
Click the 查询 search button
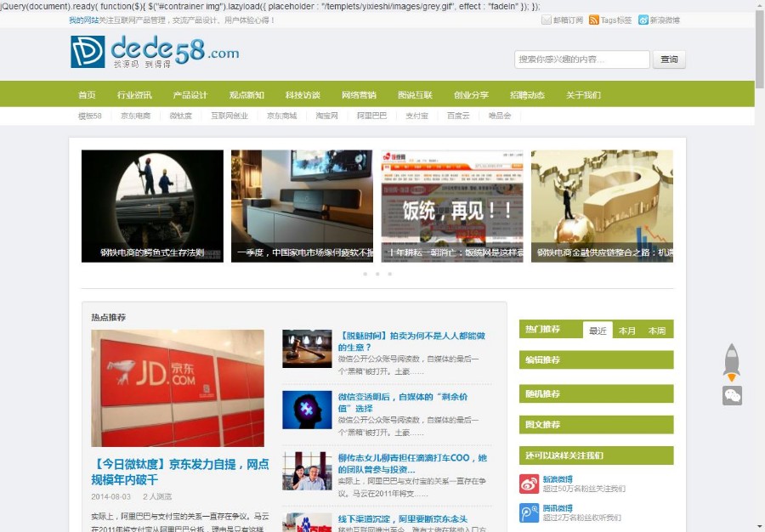pyautogui.click(x=669, y=59)
